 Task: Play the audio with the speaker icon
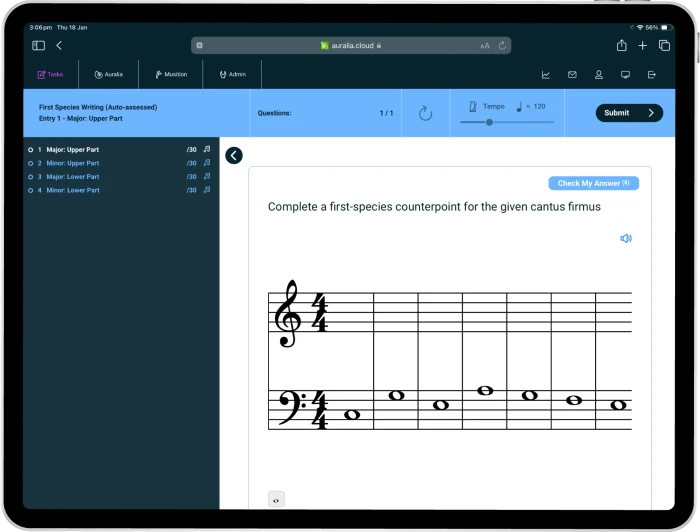point(626,238)
